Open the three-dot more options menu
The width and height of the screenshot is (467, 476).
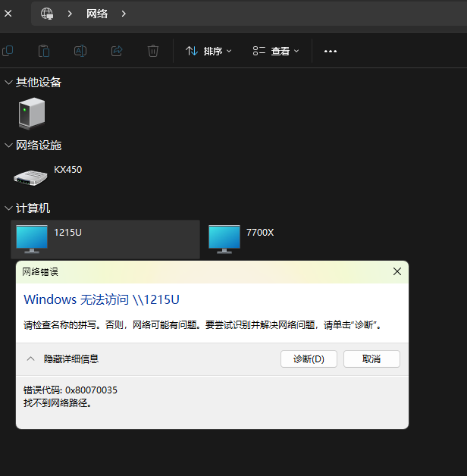click(331, 52)
